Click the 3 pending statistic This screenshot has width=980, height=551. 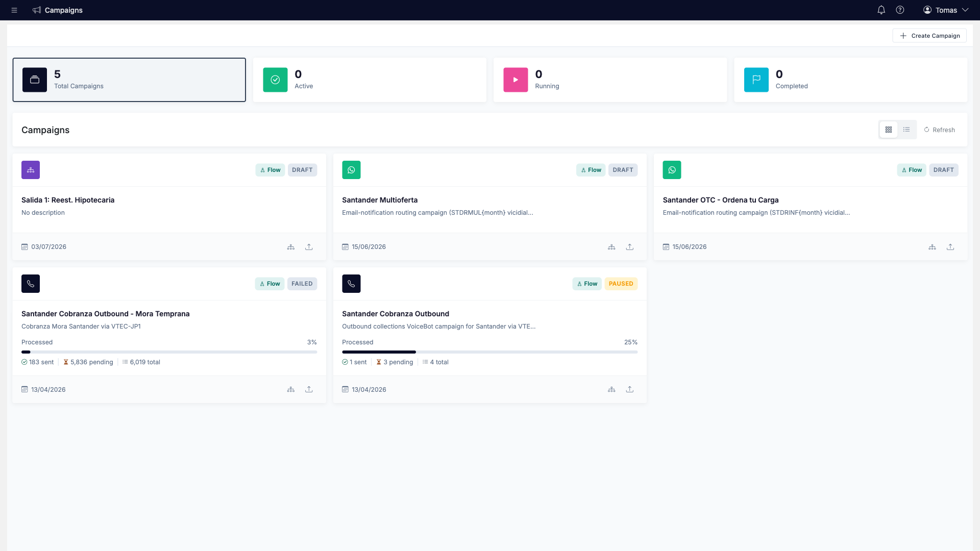click(x=395, y=362)
